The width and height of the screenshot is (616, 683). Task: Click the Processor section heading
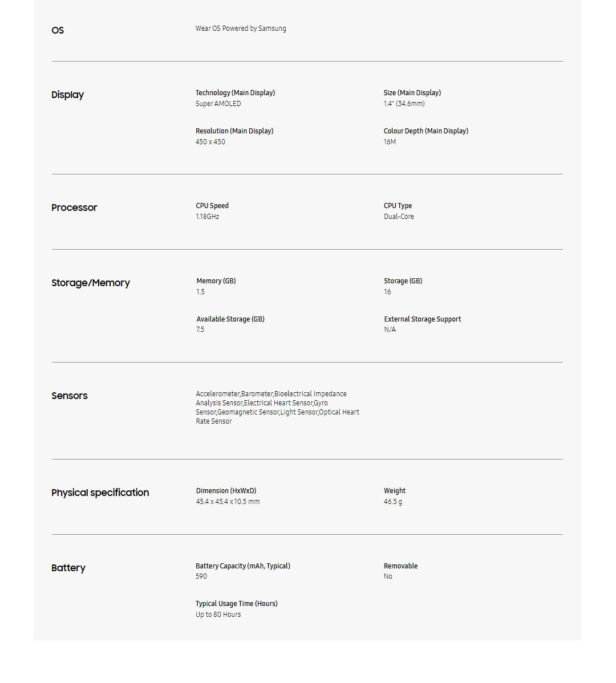coord(74,208)
